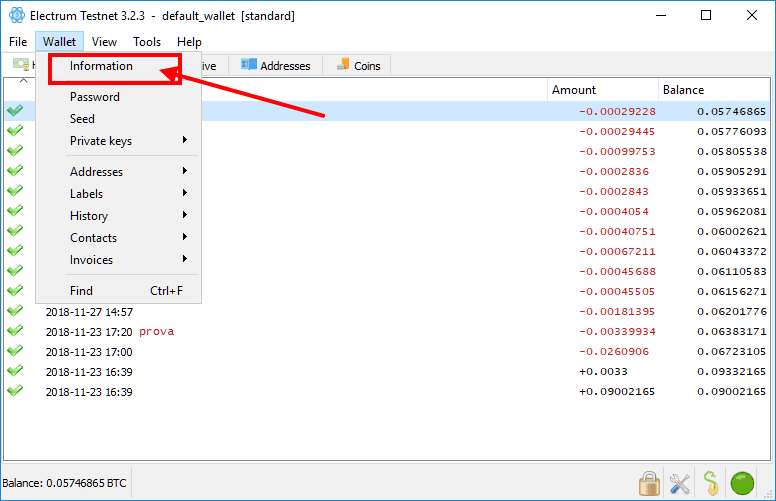Click the checkmark in the -0.00029445 row
The image size is (776, 501).
[x=15, y=130]
